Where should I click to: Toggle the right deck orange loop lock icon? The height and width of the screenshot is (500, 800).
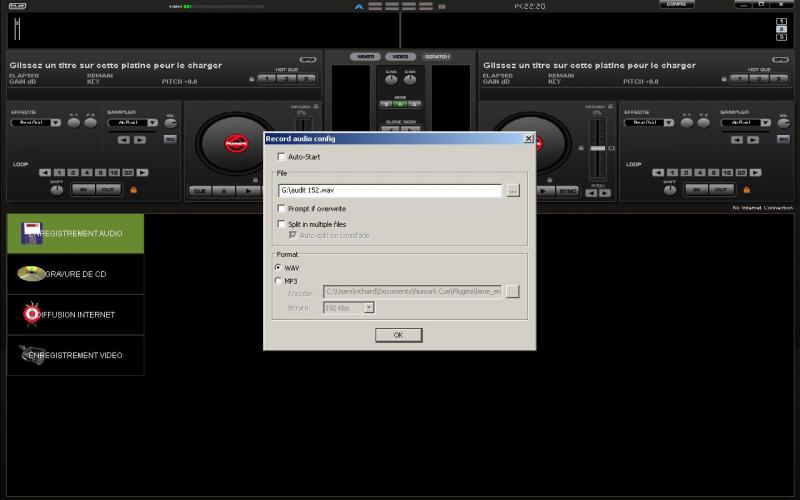click(x=746, y=190)
